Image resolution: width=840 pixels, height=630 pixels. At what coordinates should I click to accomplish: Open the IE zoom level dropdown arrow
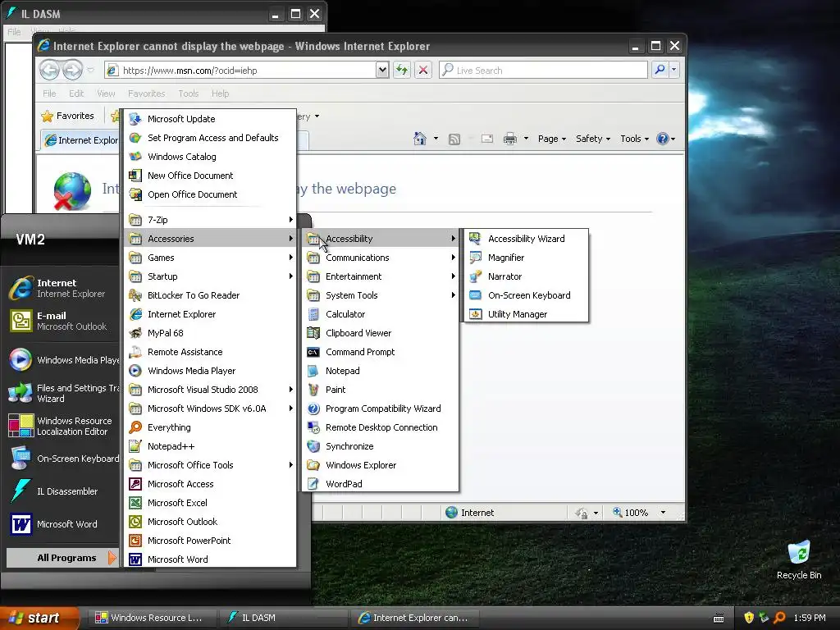pos(663,513)
